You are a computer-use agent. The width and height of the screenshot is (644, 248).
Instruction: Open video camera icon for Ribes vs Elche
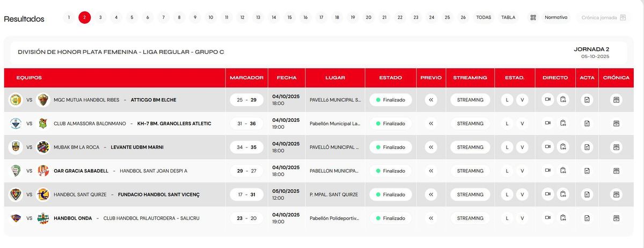click(x=548, y=99)
